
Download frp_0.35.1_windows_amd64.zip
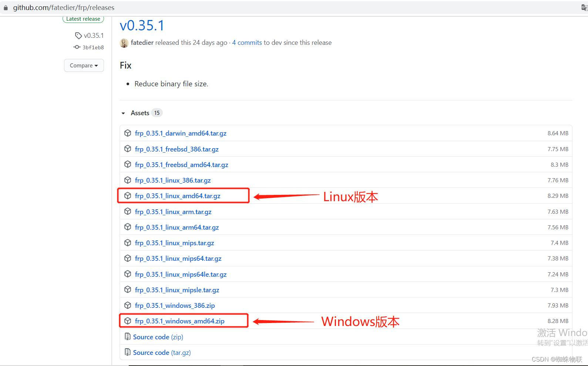click(179, 321)
